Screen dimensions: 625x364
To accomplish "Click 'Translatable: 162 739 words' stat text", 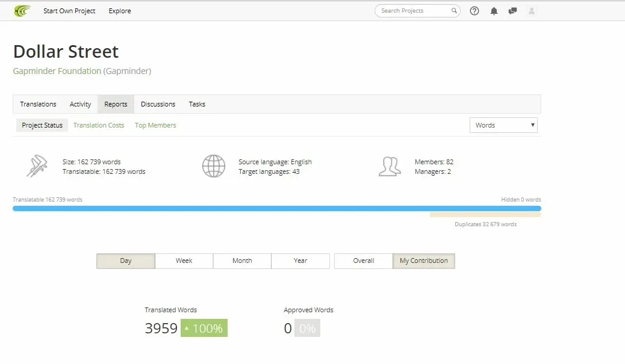I will point(104,171).
